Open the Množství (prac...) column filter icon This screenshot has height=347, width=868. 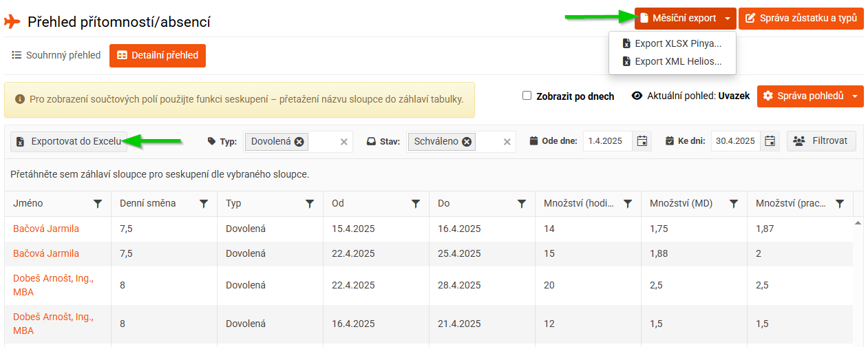point(840,204)
